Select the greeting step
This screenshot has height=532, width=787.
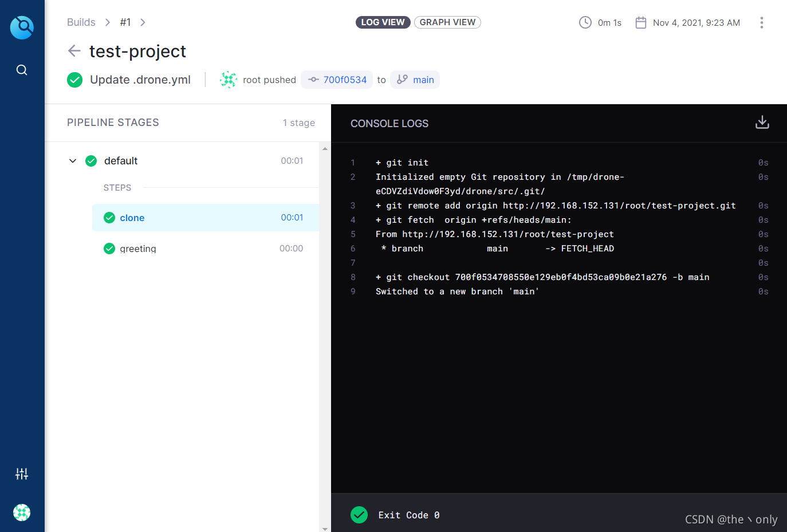click(136, 248)
